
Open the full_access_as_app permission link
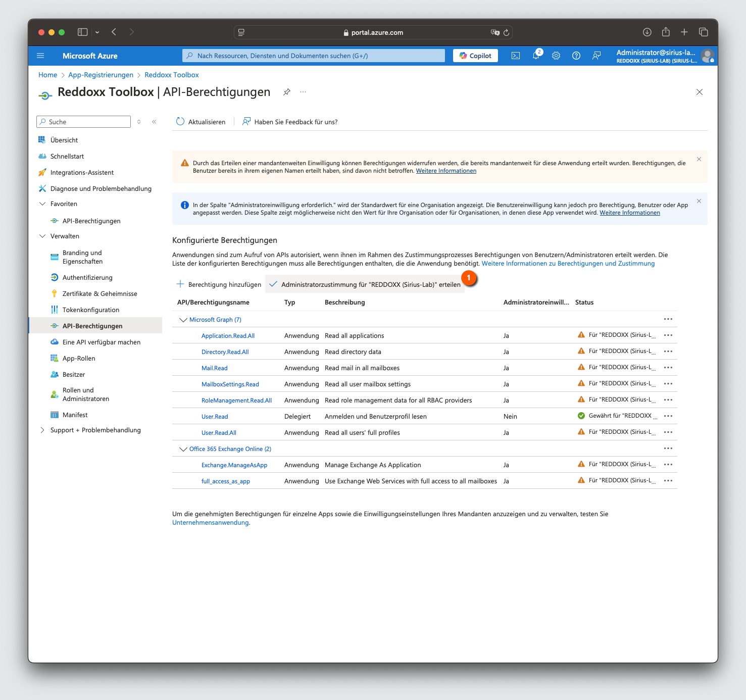(x=226, y=481)
